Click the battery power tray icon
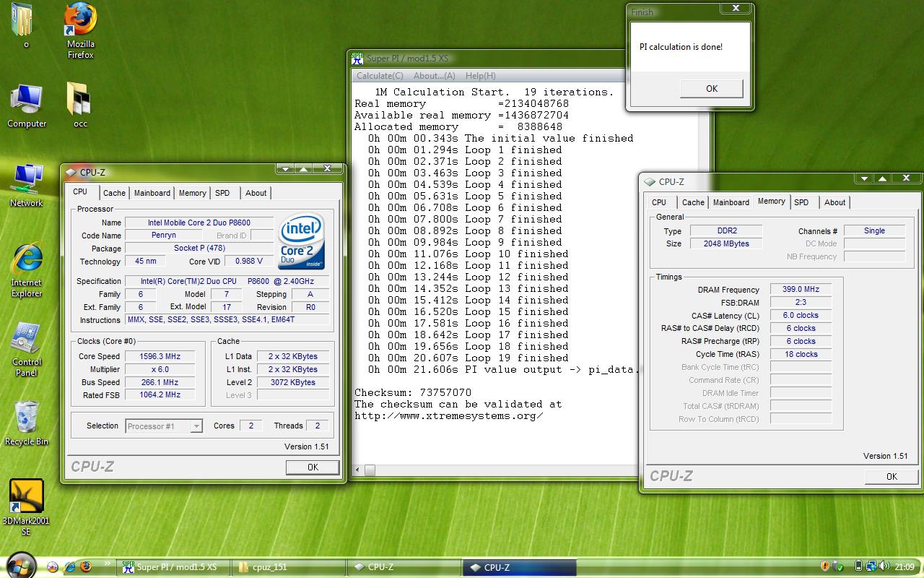 click(858, 567)
